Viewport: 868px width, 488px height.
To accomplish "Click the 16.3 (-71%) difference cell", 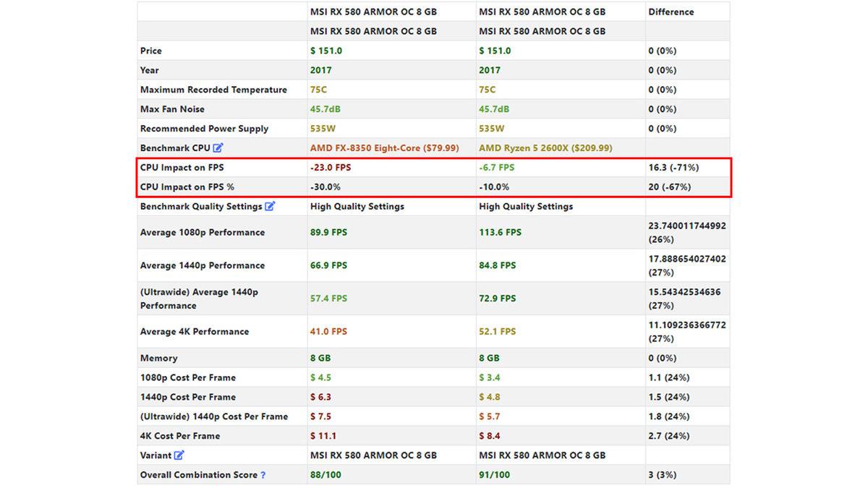I will (673, 167).
